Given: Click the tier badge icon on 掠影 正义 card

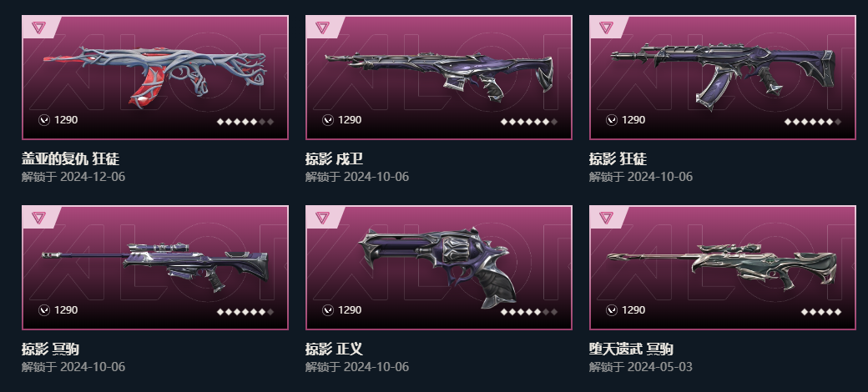Looking at the screenshot, I should 322,218.
